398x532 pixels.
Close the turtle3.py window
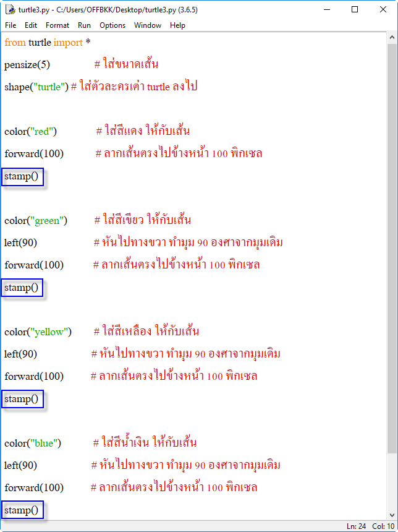[383, 10]
